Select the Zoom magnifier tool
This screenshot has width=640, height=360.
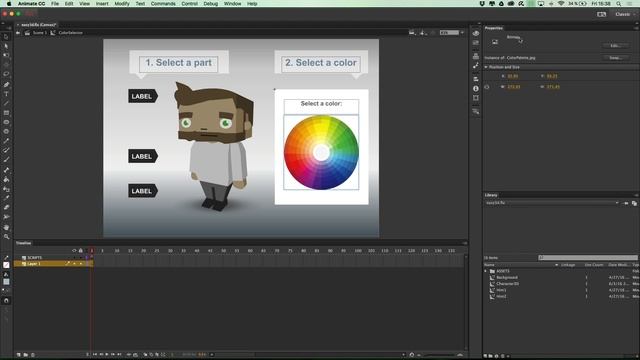6,237
